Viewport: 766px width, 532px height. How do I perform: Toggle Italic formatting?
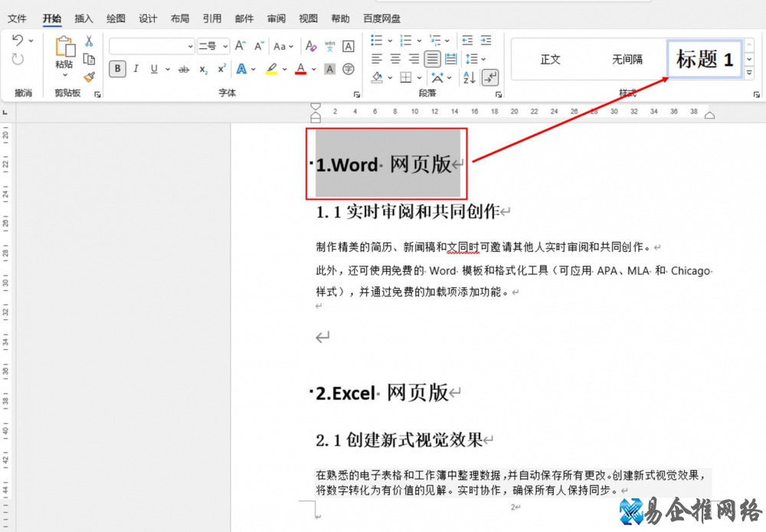(x=136, y=69)
